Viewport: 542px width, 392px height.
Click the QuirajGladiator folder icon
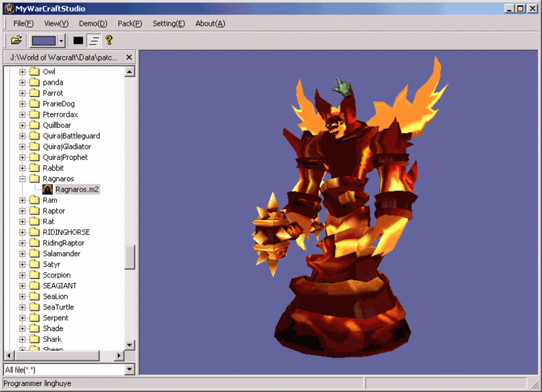tap(35, 146)
